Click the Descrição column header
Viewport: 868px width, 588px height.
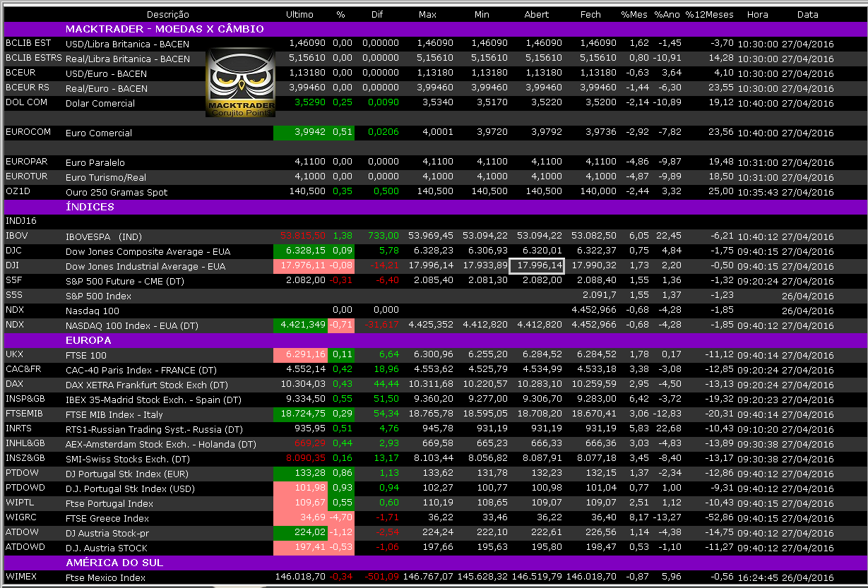click(x=168, y=14)
